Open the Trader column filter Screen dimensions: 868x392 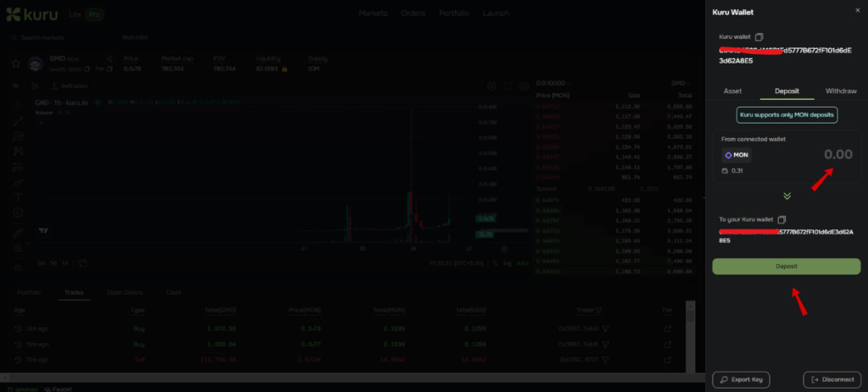pos(598,311)
